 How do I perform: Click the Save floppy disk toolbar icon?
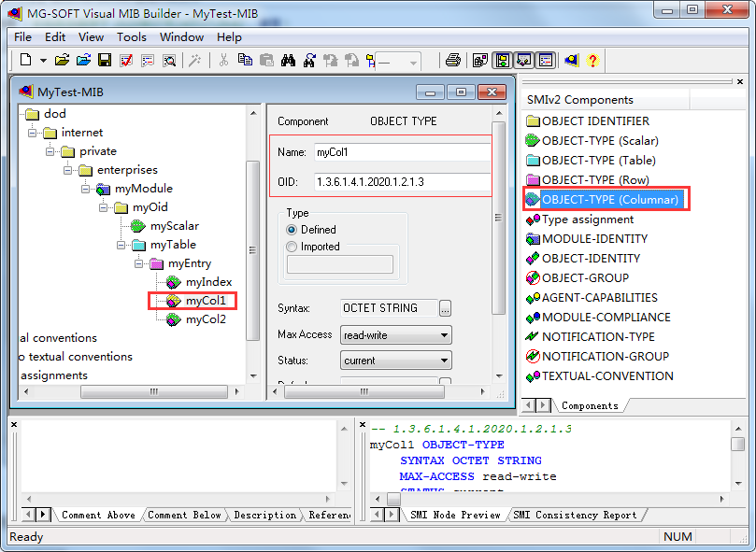(105, 61)
